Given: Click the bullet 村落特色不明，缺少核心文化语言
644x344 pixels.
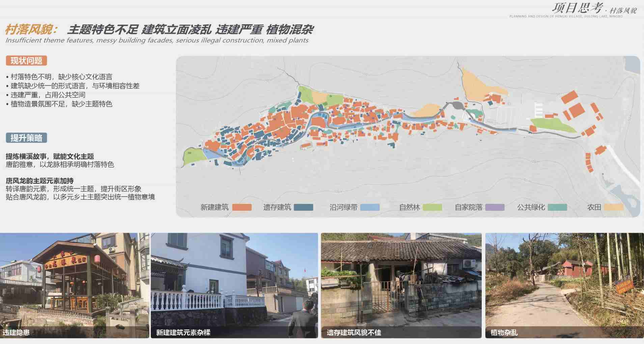Looking at the screenshot, I should point(61,77).
